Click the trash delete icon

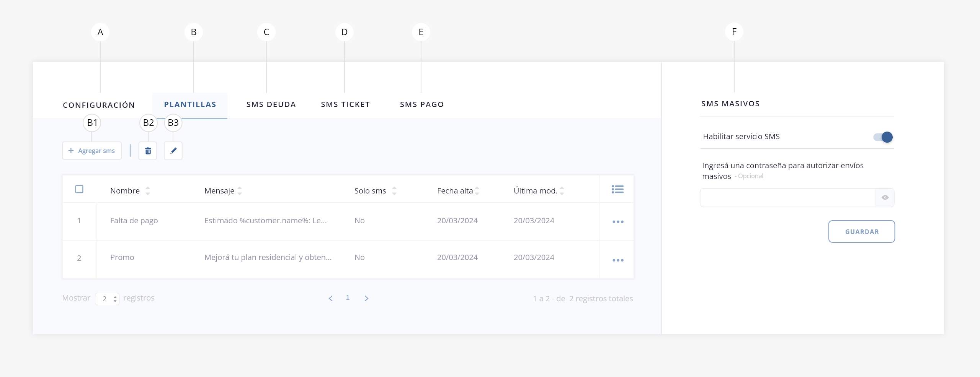(148, 151)
